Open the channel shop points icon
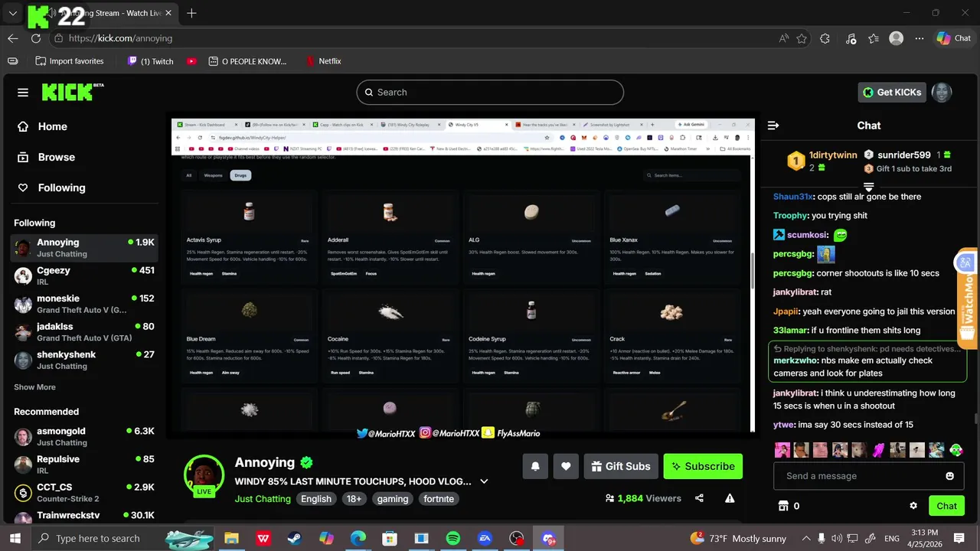 pos(783,506)
